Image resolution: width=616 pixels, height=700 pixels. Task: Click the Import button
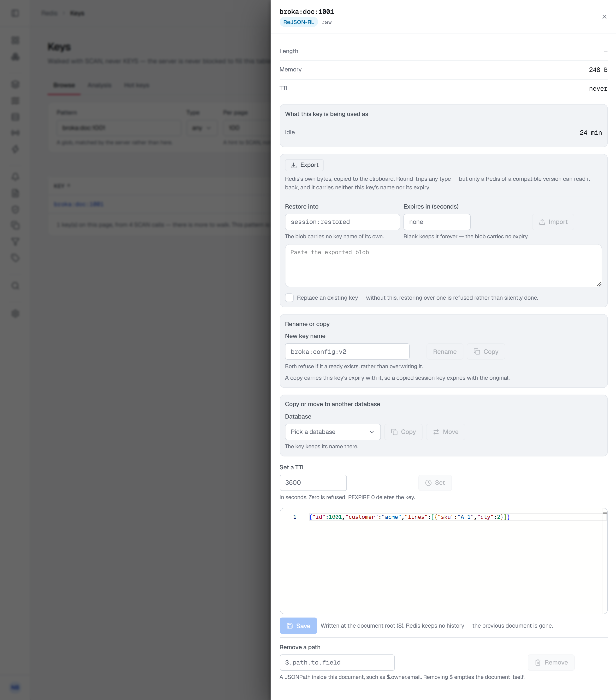tap(553, 222)
